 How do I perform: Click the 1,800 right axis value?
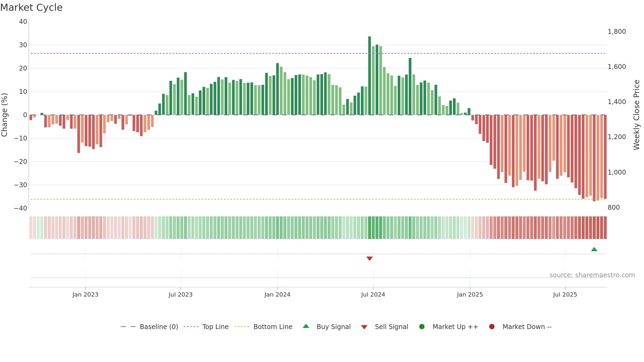(617, 32)
